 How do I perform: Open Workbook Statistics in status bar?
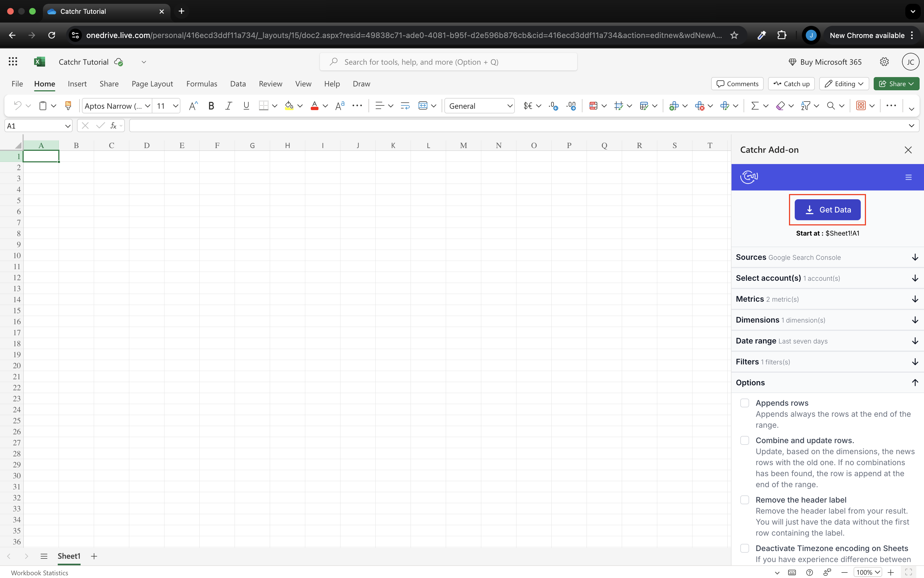[x=40, y=573]
